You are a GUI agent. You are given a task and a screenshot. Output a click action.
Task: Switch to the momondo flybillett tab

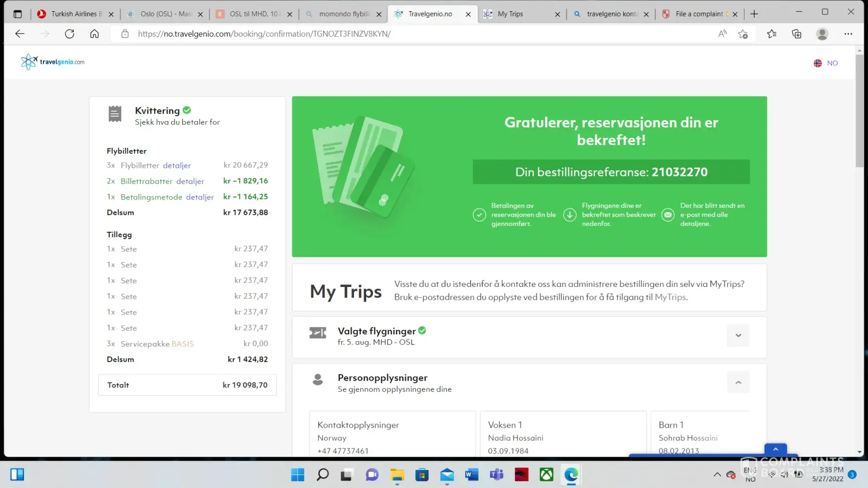[343, 14]
